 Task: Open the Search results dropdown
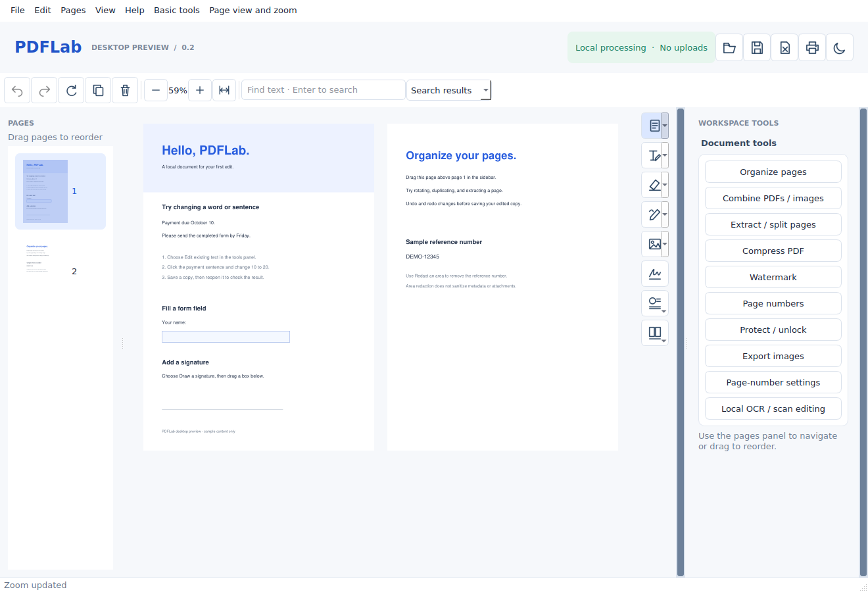[449, 90]
